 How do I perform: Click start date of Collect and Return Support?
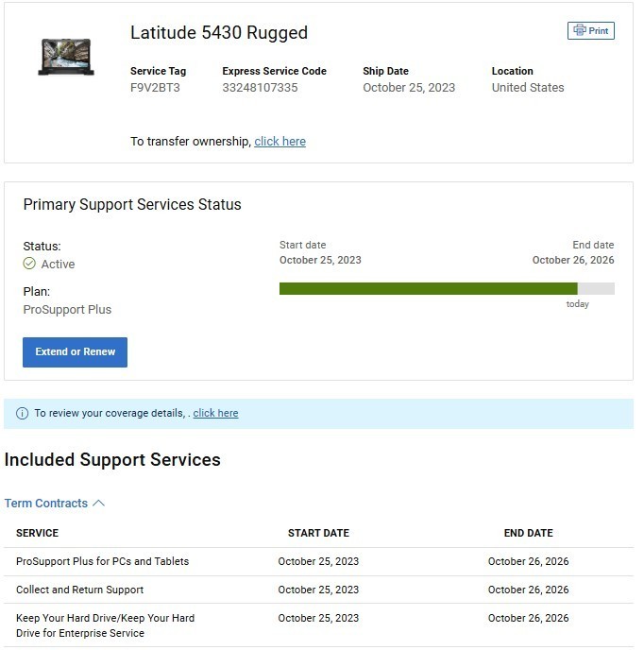point(318,590)
